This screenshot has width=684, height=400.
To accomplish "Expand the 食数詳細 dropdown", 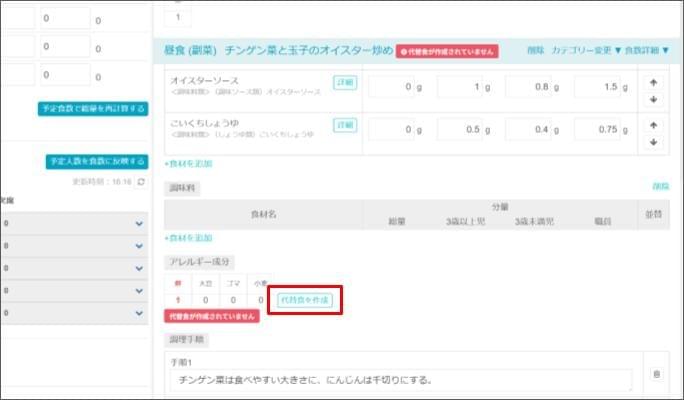I will point(647,50).
